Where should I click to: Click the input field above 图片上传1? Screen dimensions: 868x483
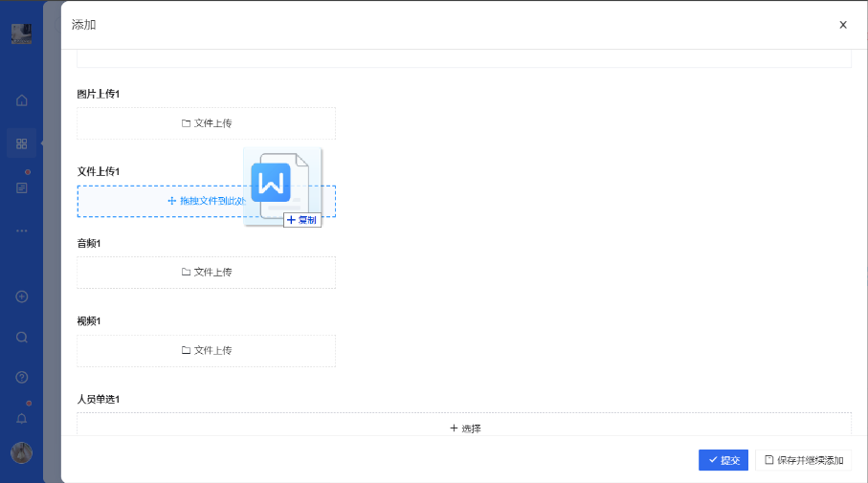click(464, 58)
